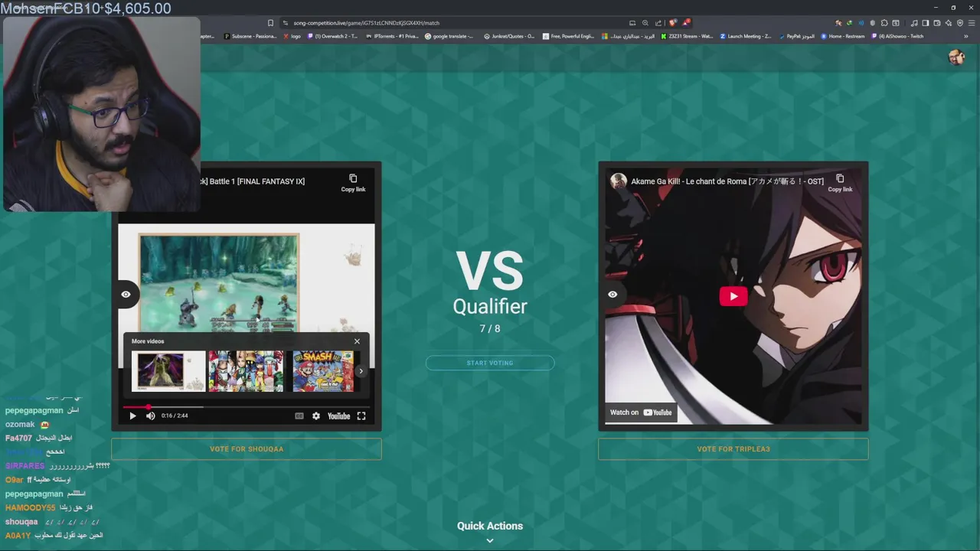This screenshot has width=980, height=551.
Task: Toggle the browser sidebar panel icon
Action: (x=925, y=23)
